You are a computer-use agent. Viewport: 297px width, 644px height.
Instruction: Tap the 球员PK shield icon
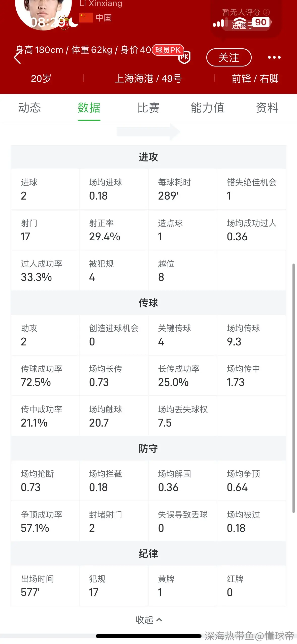184,57
